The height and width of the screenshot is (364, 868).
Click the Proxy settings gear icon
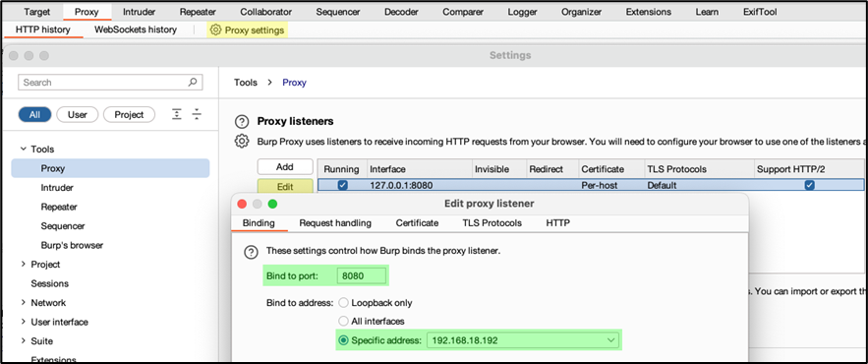pos(216,30)
